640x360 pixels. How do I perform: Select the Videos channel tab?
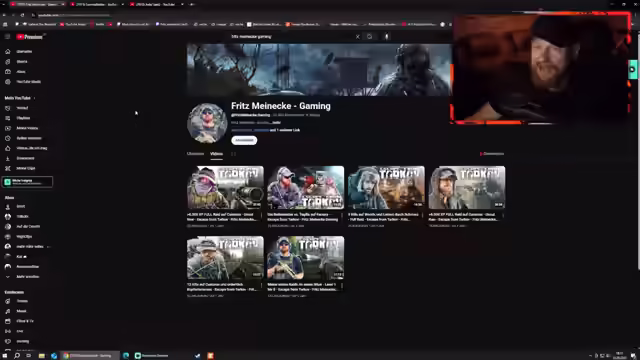[216, 154]
